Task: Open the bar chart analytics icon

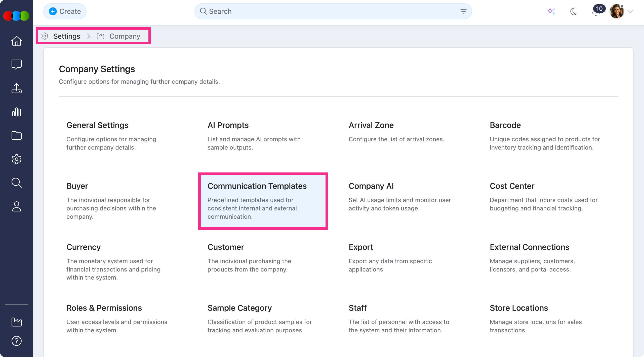Action: point(17,112)
